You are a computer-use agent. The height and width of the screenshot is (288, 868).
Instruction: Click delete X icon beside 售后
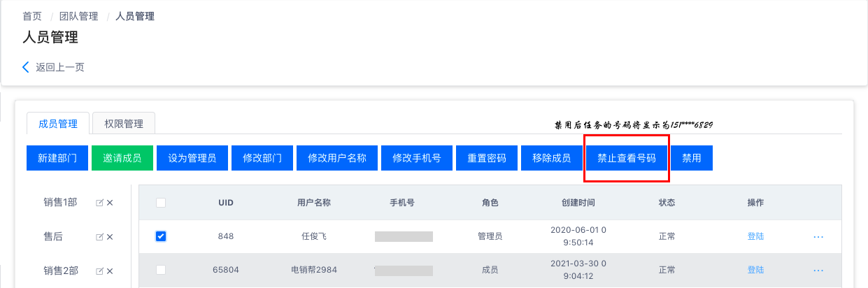110,237
